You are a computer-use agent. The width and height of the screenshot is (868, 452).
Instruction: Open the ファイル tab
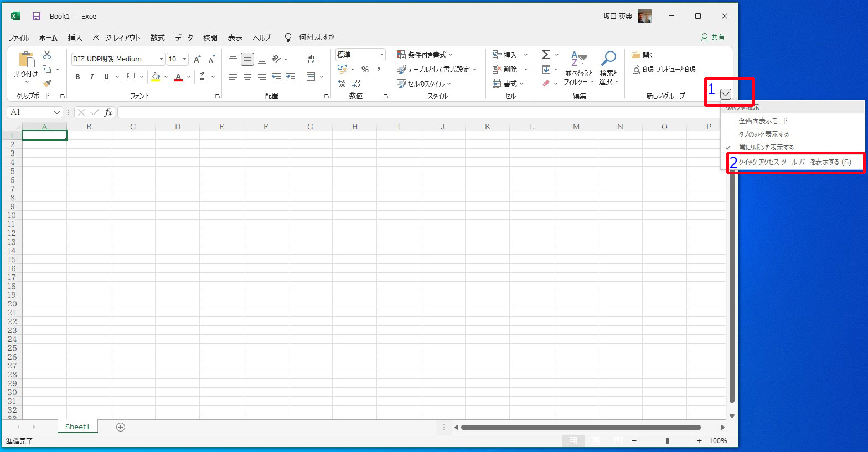[18, 38]
